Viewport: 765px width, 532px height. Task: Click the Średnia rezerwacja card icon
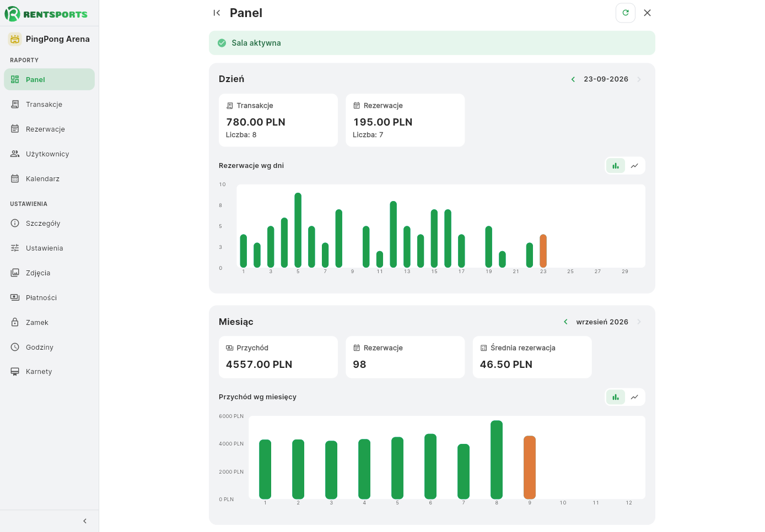coord(484,348)
